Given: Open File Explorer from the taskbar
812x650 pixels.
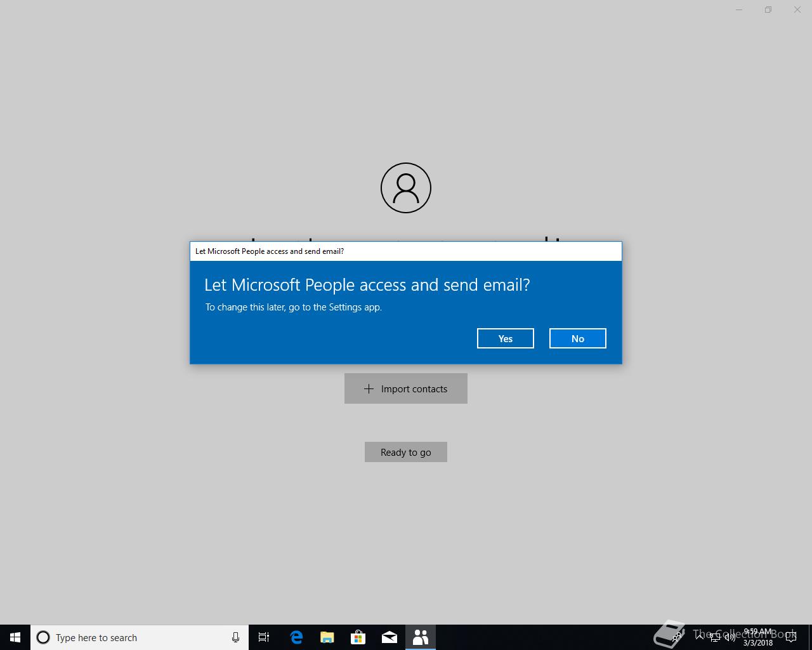Looking at the screenshot, I should point(327,637).
